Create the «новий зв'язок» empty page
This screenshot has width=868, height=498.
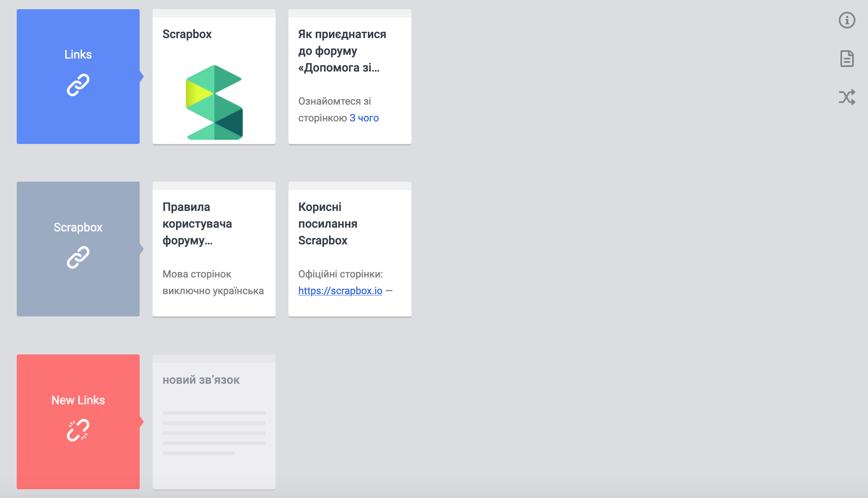[201, 380]
